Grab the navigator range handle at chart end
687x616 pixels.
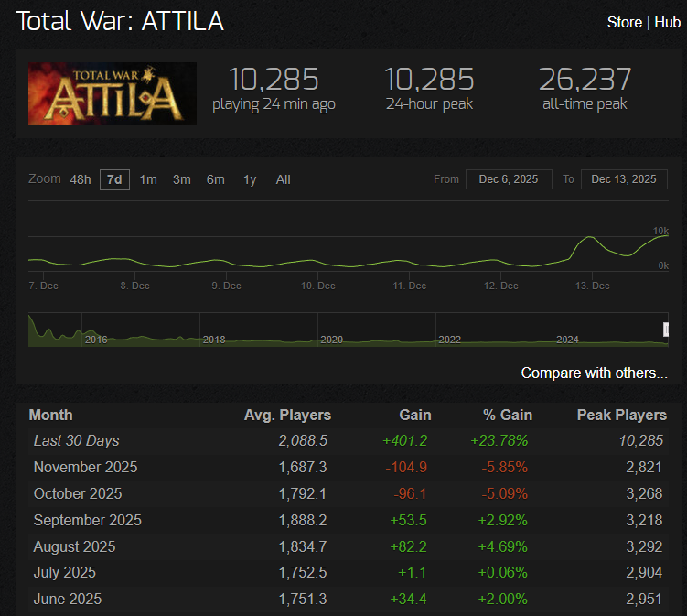(x=666, y=330)
